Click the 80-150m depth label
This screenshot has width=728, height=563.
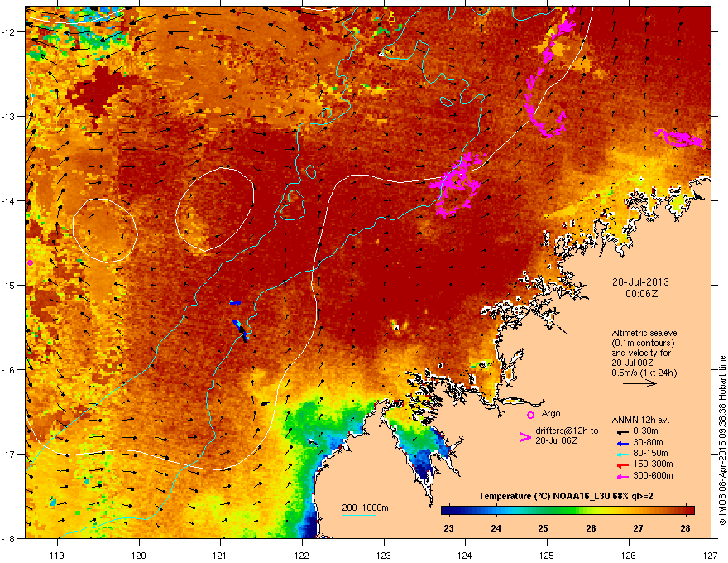[x=650, y=454]
